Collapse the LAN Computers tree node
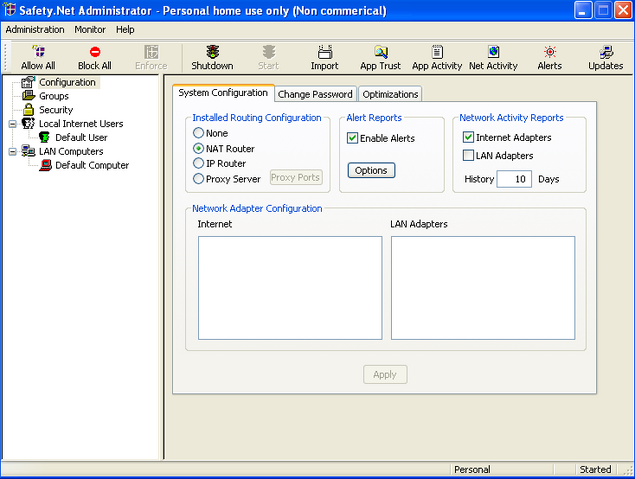The height and width of the screenshot is (479, 635). pyautogui.click(x=13, y=151)
